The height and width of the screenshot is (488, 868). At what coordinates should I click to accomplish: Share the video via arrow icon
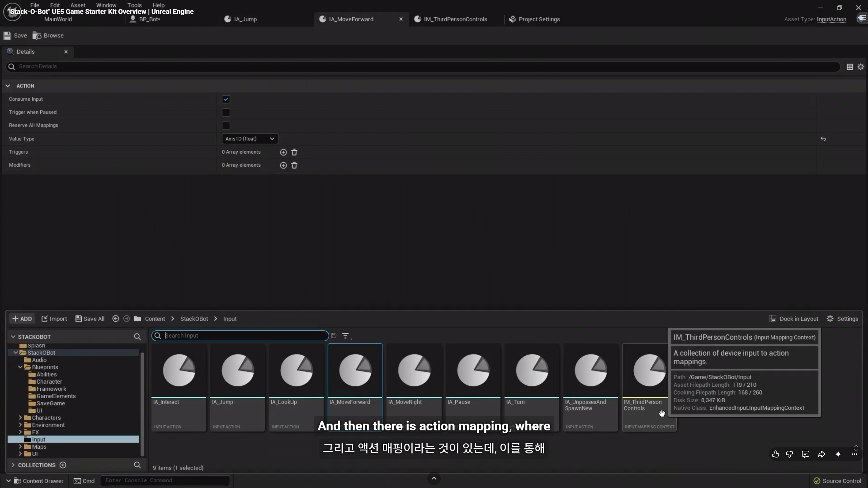pos(822,454)
